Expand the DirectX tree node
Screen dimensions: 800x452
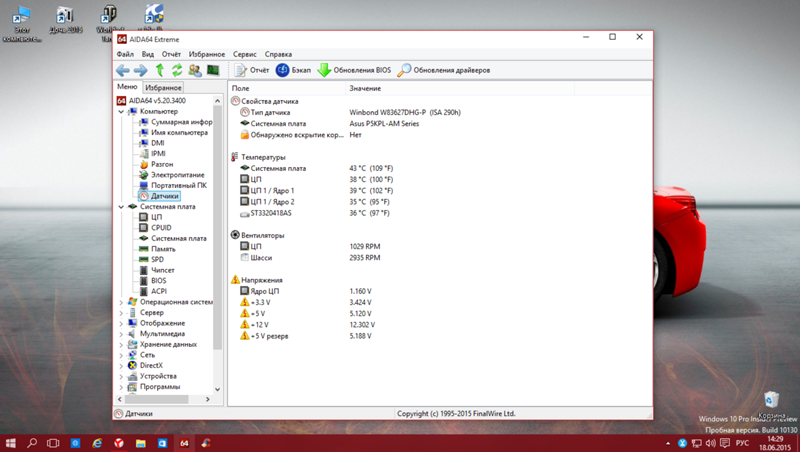pyautogui.click(x=121, y=366)
